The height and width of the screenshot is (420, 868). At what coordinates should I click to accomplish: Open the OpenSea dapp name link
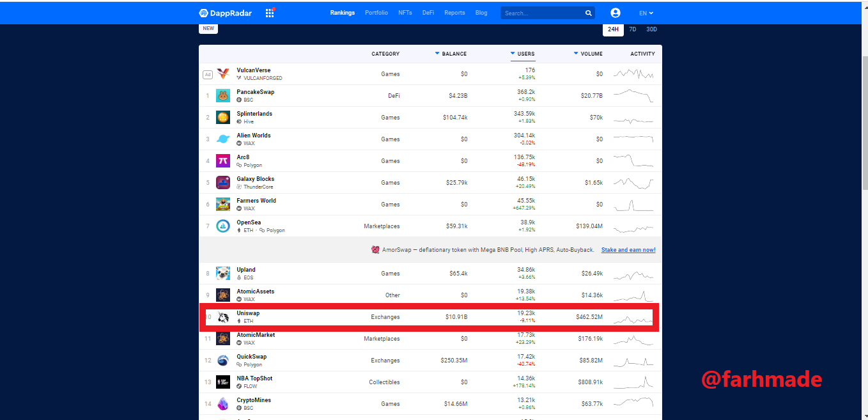249,222
